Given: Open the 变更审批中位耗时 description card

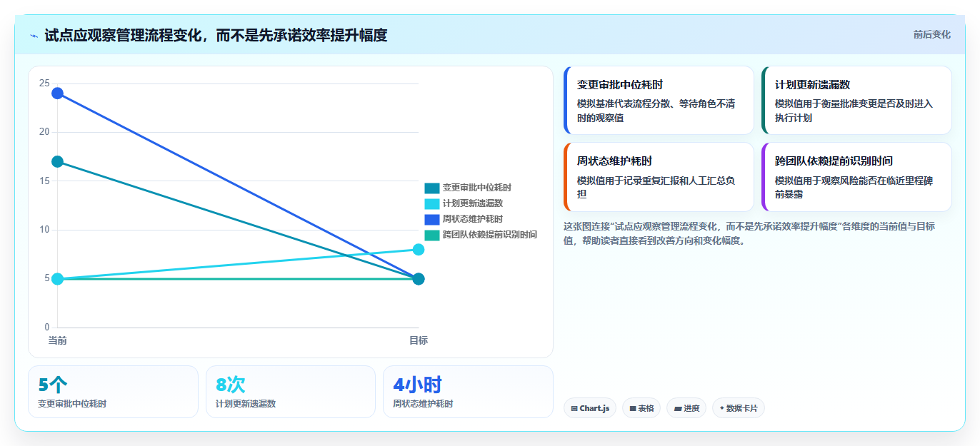Looking at the screenshot, I should tap(659, 100).
